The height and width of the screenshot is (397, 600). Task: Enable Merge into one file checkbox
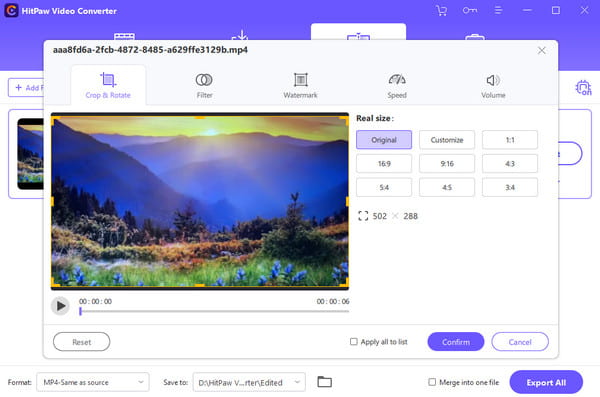[x=432, y=382]
